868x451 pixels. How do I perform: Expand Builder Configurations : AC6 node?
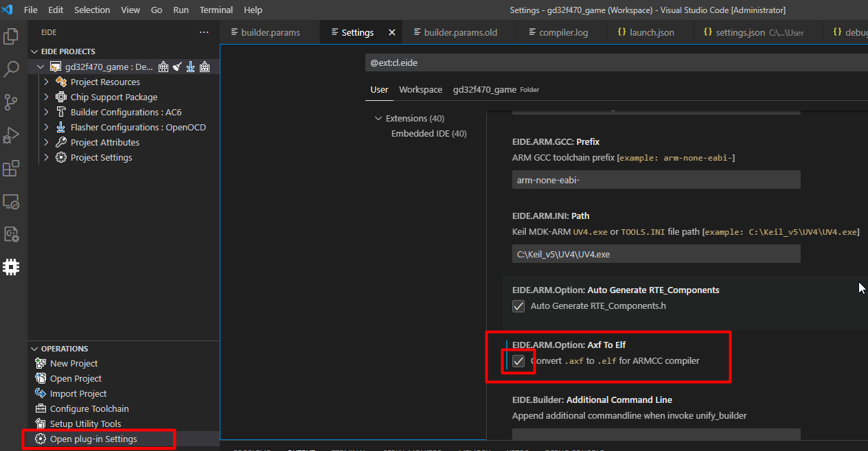click(x=46, y=112)
